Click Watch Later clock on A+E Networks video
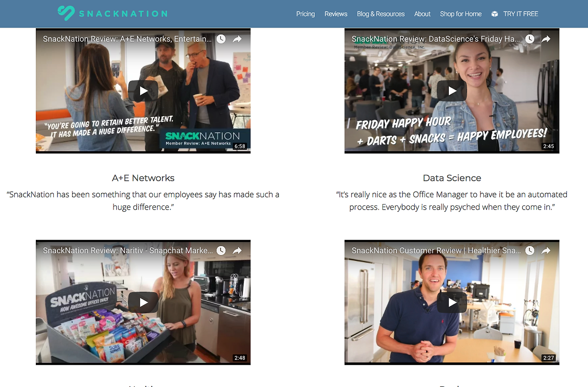Screen dimensions: 588x387 (x=221, y=39)
